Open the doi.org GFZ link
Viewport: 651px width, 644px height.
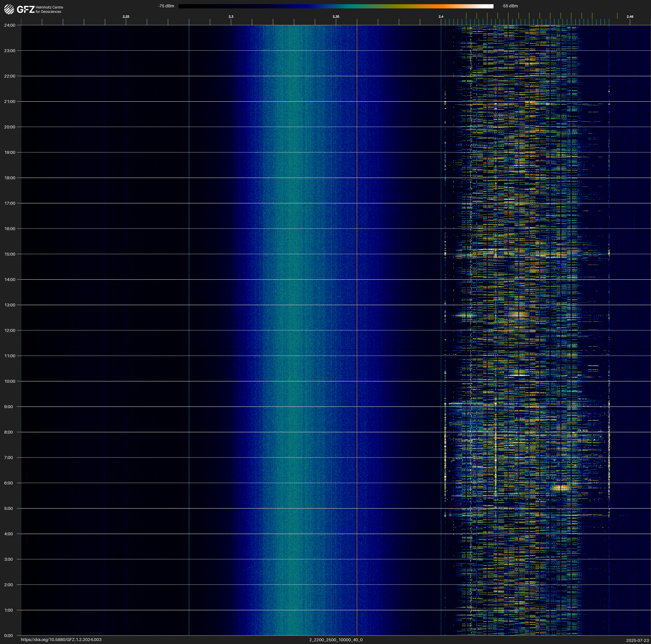tap(61, 640)
